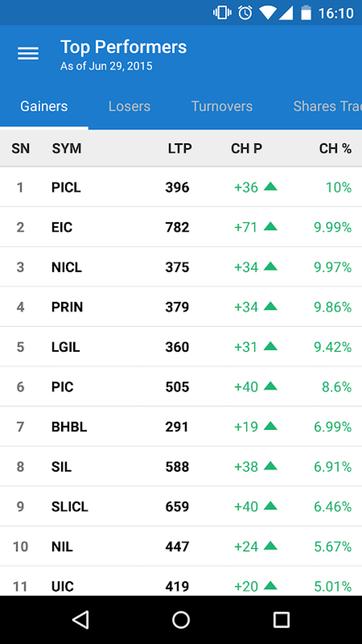
Task: Tap the green up arrow for PICL
Action: pos(270,186)
